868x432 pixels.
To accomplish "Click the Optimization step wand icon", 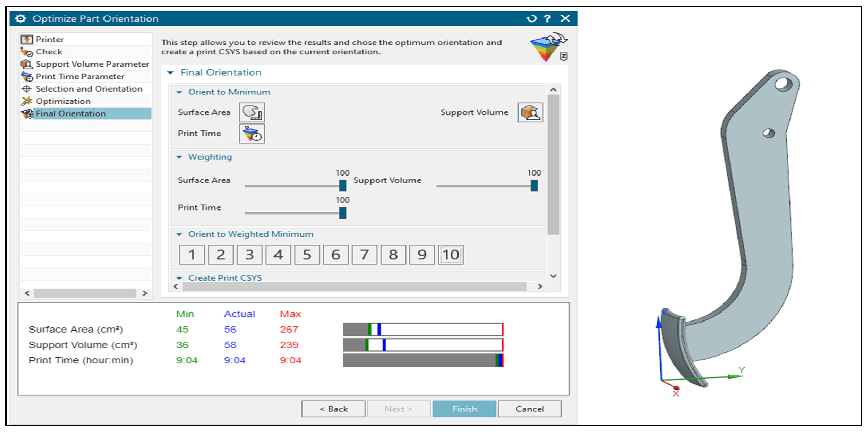I will click(x=27, y=101).
